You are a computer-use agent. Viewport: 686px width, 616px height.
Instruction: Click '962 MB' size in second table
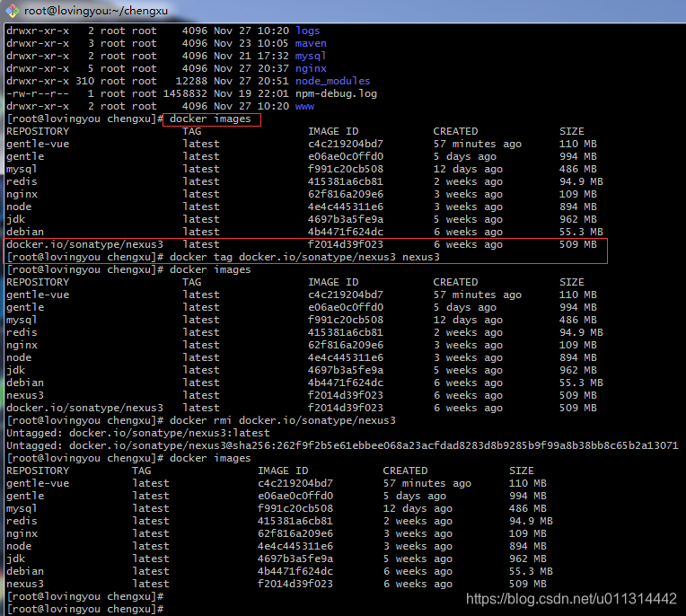click(x=578, y=370)
